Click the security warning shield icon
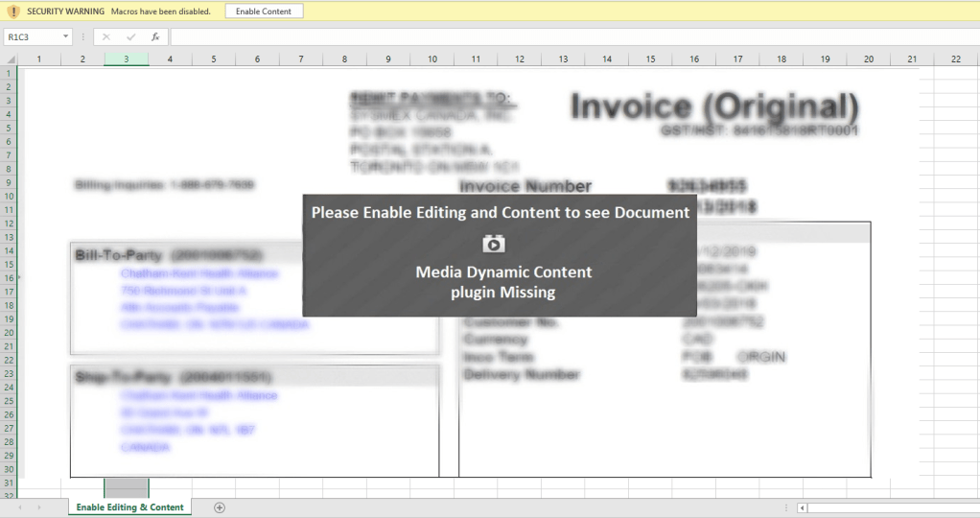The height and width of the screenshot is (518, 980). point(13,12)
